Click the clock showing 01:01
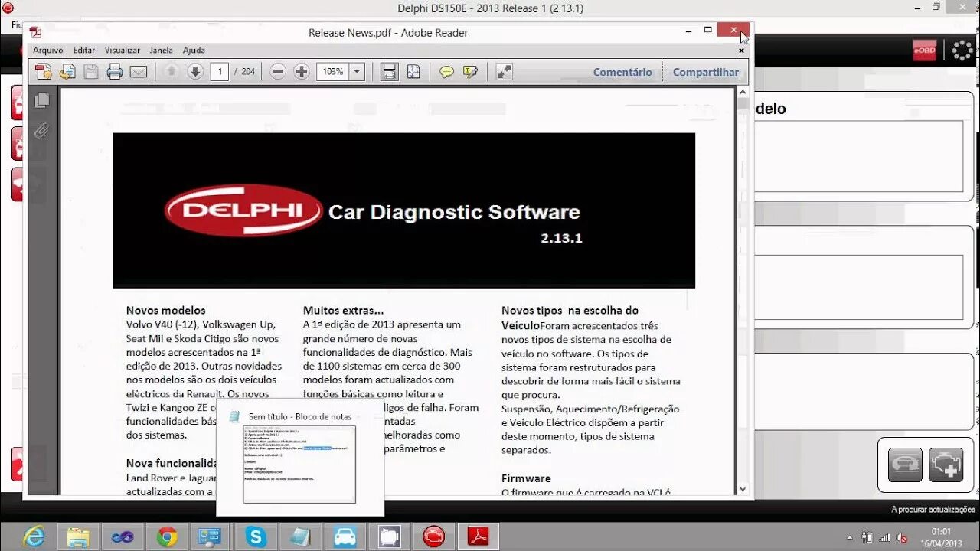Image resolution: width=980 pixels, height=551 pixels. tap(942, 532)
